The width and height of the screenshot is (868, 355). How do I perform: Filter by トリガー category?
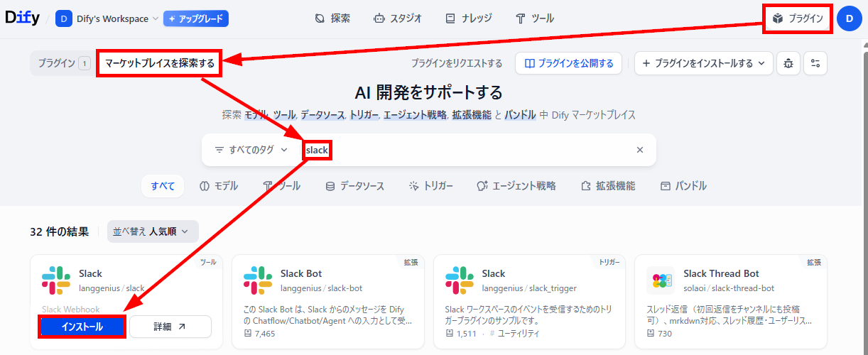[430, 186]
